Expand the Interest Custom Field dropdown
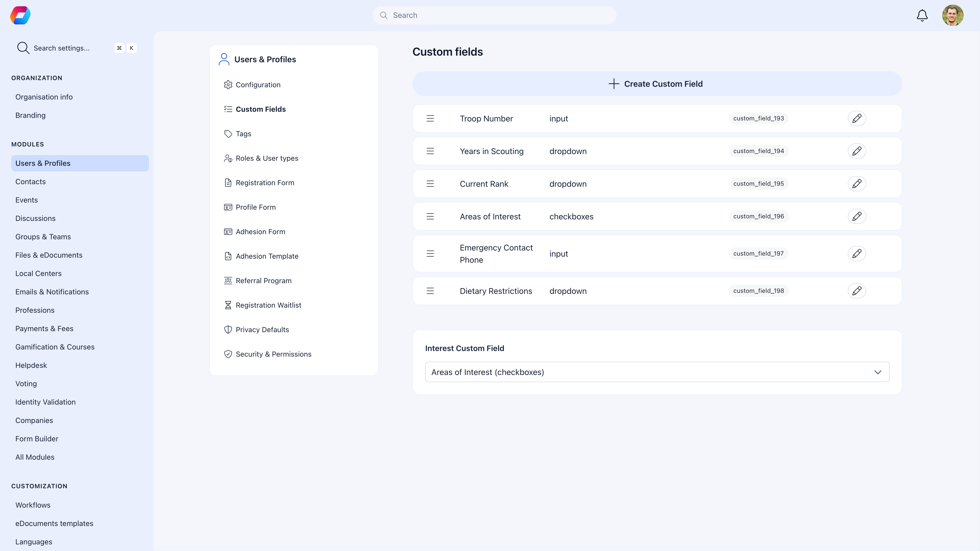980x551 pixels. pos(878,372)
